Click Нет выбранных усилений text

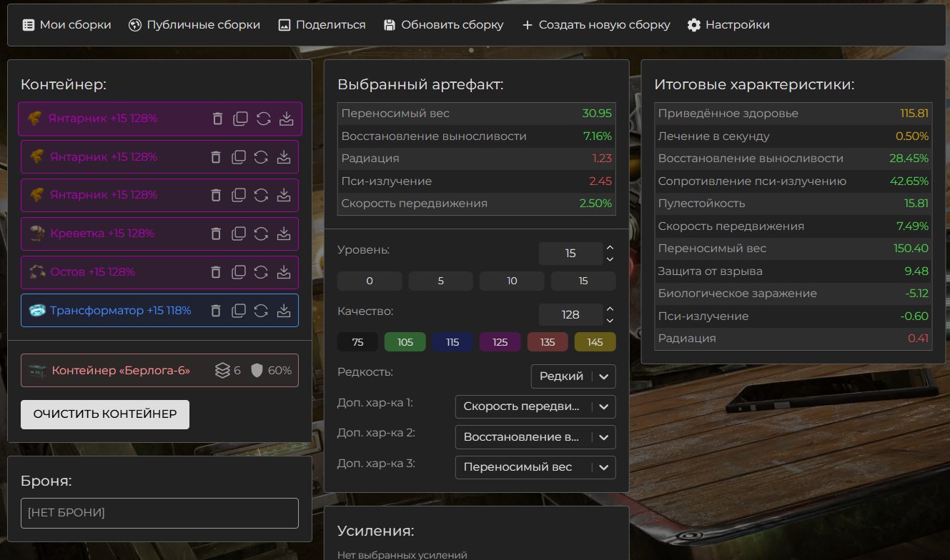click(402, 555)
